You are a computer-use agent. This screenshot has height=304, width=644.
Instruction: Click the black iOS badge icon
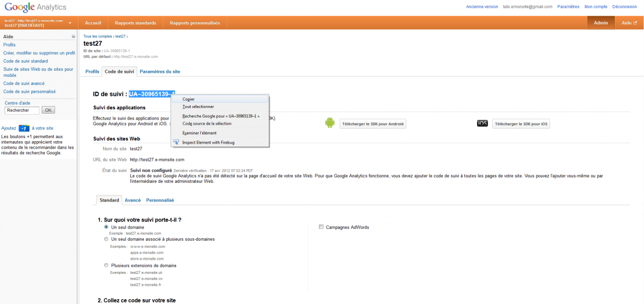point(482,123)
